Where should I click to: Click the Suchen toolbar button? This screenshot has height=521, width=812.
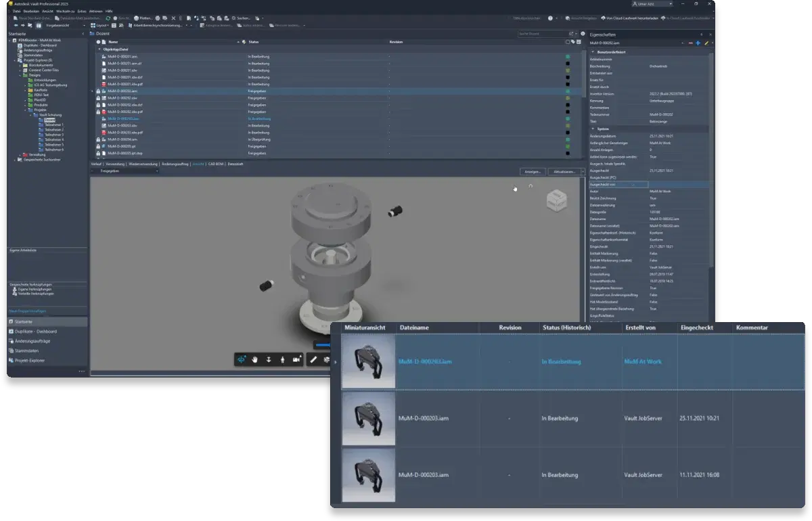pyautogui.click(x=242, y=18)
